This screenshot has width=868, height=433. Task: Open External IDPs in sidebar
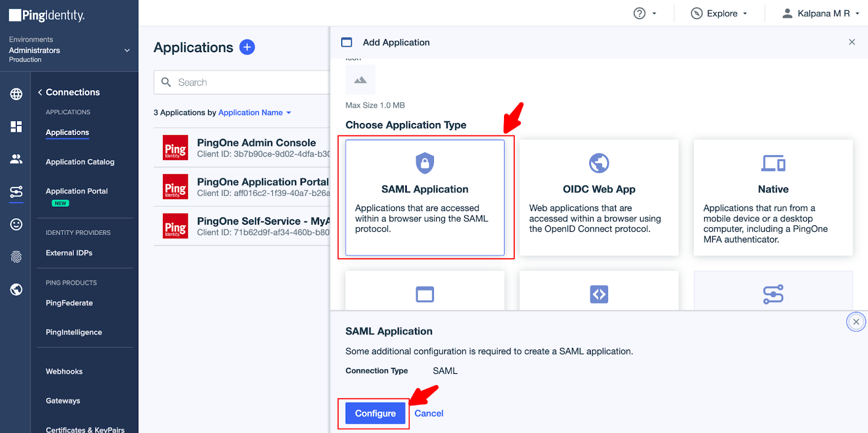tap(69, 253)
